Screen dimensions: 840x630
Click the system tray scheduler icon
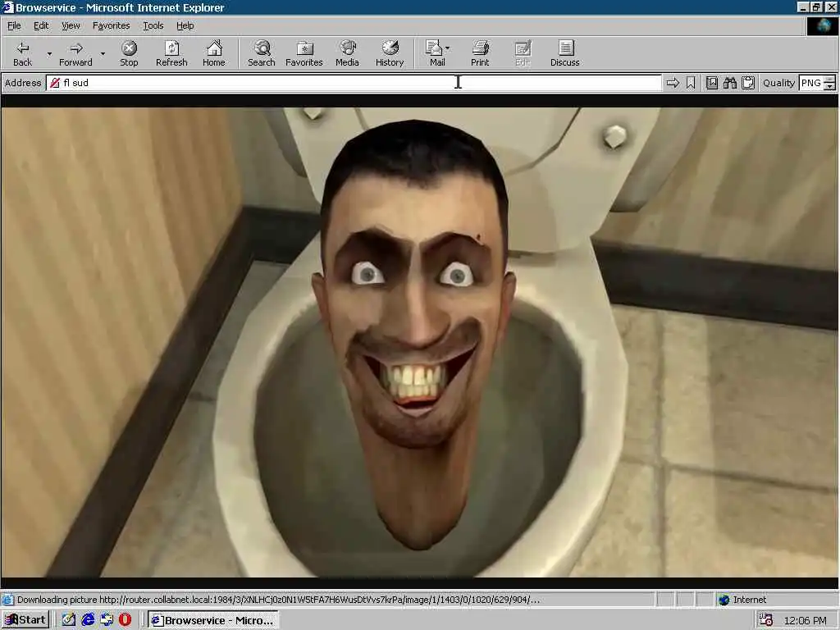tap(766, 620)
